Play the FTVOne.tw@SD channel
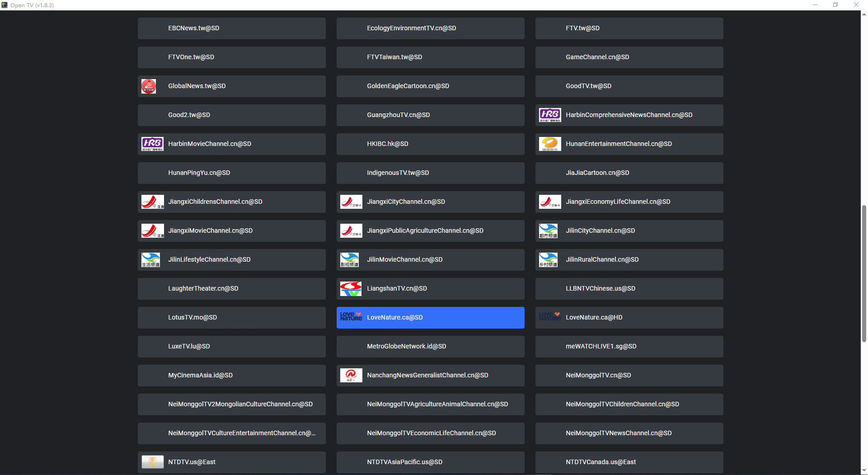This screenshot has height=475, width=868. 231,57
